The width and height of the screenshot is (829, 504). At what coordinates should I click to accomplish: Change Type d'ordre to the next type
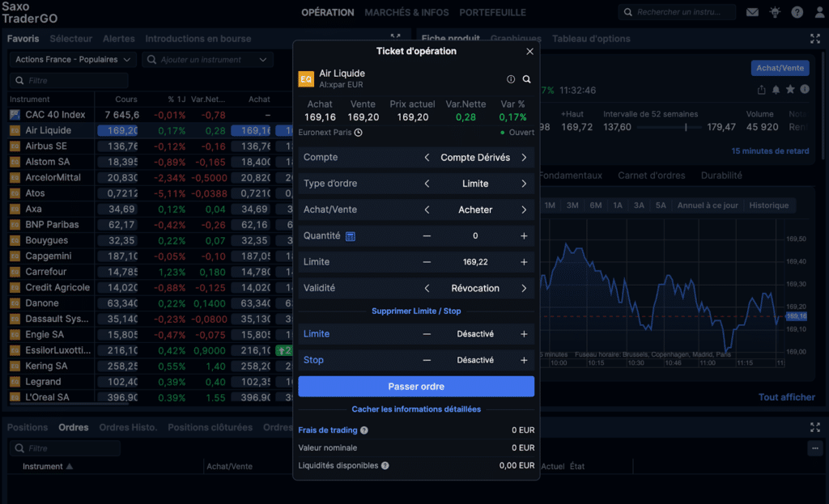pyautogui.click(x=524, y=184)
